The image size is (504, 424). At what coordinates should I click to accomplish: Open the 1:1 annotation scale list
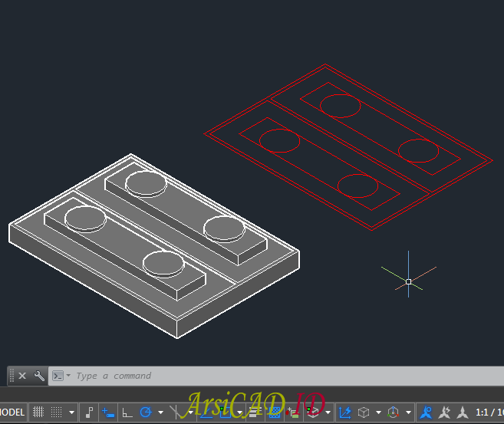[489, 412]
